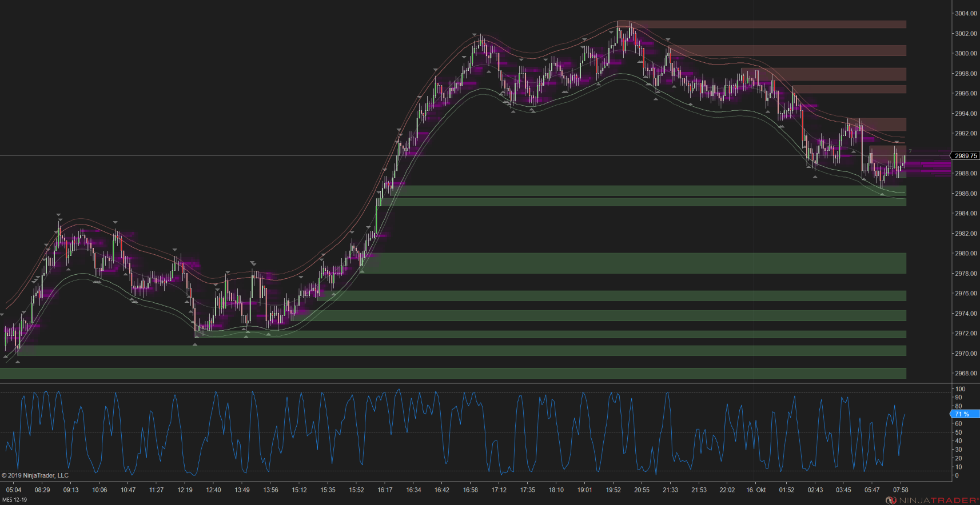The width and height of the screenshot is (980, 505).
Task: Click the 2994.00 price axis label
Action: (966, 114)
